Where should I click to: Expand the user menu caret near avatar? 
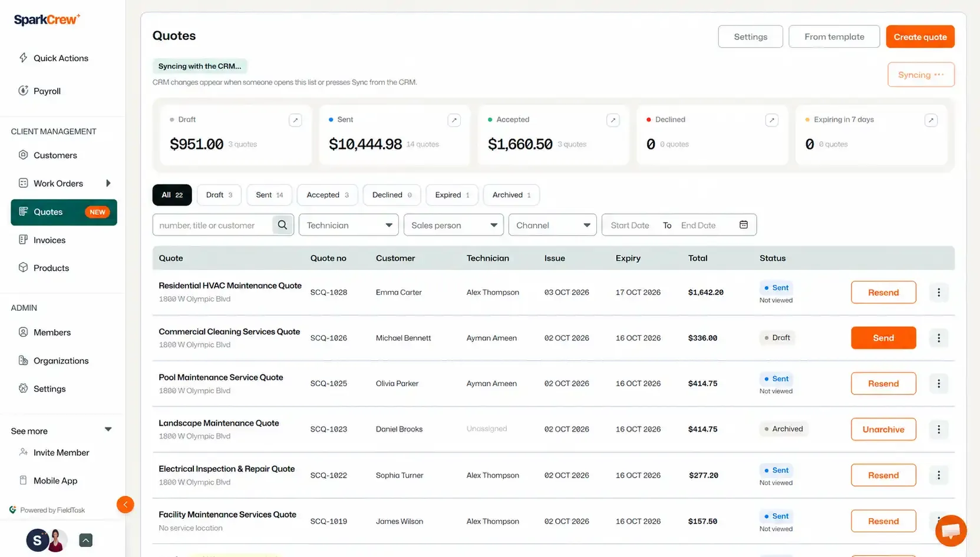pos(86,541)
